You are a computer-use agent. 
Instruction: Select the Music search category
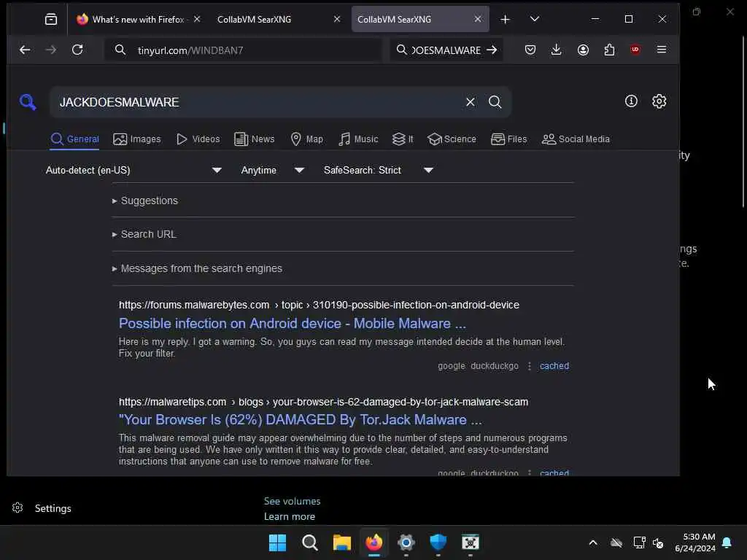pyautogui.click(x=358, y=139)
